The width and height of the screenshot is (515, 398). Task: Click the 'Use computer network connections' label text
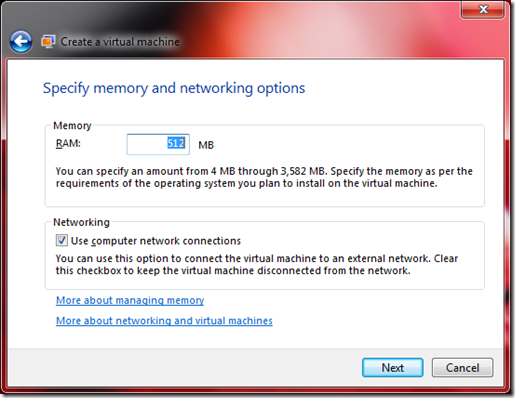click(156, 241)
